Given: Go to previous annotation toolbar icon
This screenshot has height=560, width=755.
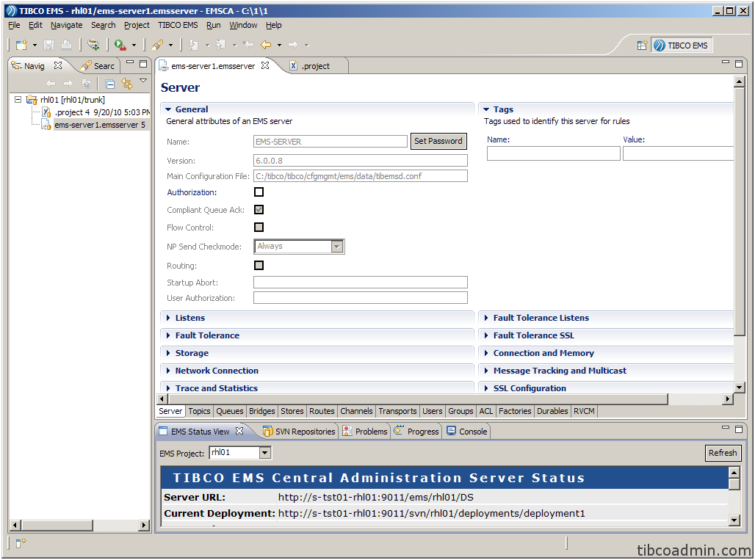Looking at the screenshot, I should 220,45.
